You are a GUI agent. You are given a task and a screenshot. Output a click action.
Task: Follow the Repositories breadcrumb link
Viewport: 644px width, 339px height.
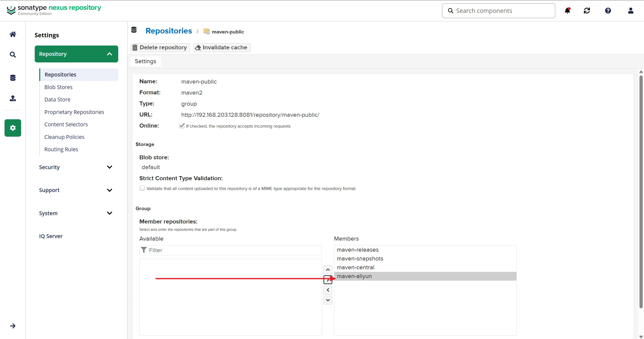click(169, 31)
